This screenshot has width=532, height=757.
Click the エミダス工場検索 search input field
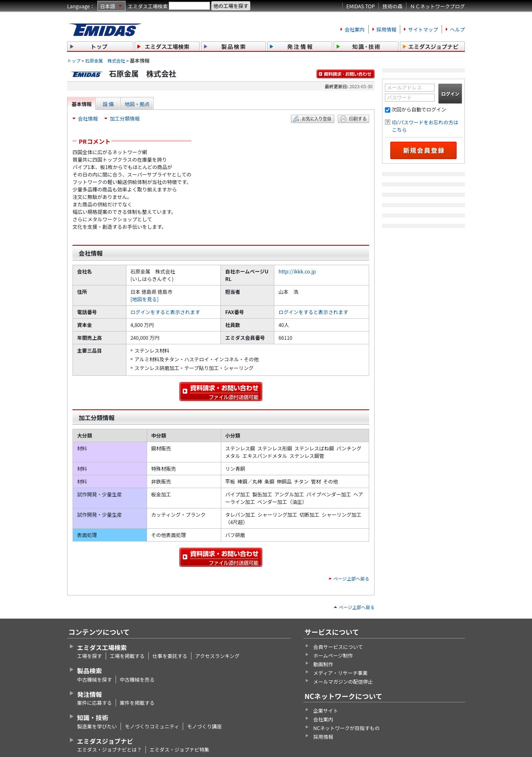pos(189,6)
